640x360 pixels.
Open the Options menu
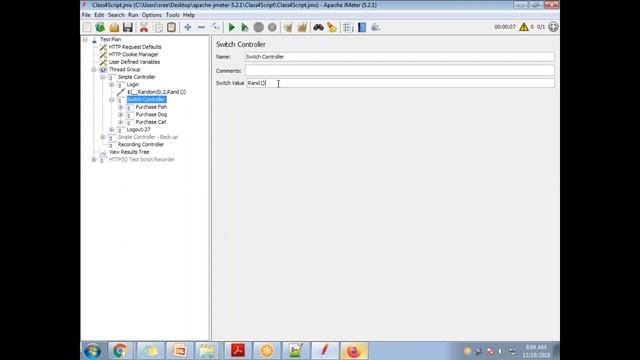coord(151,15)
